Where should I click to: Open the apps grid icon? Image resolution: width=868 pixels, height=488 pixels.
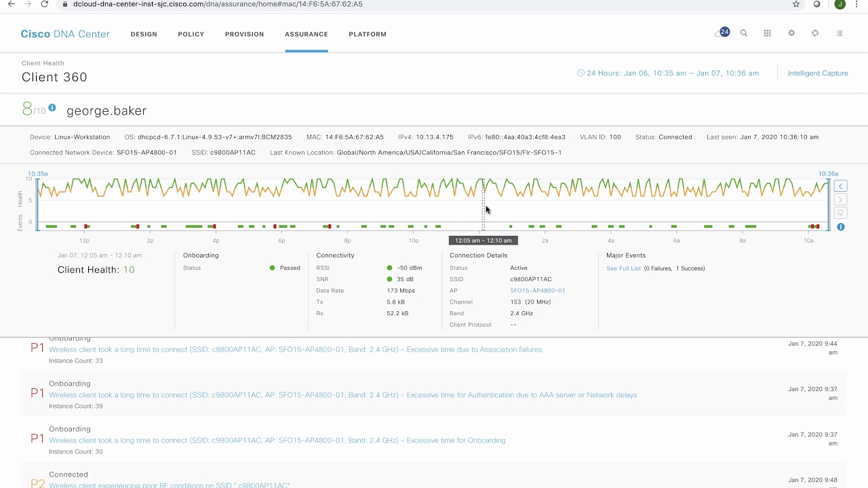pyautogui.click(x=768, y=33)
